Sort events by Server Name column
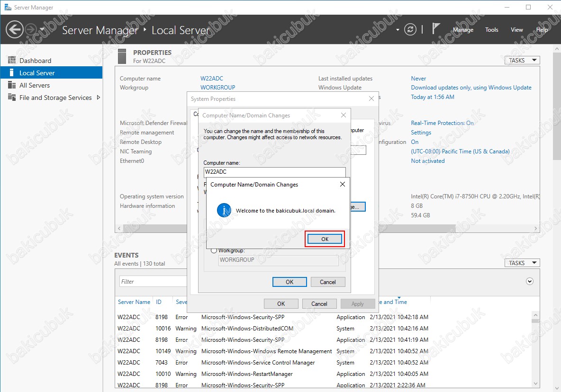The width and height of the screenshot is (561, 392). (x=134, y=302)
